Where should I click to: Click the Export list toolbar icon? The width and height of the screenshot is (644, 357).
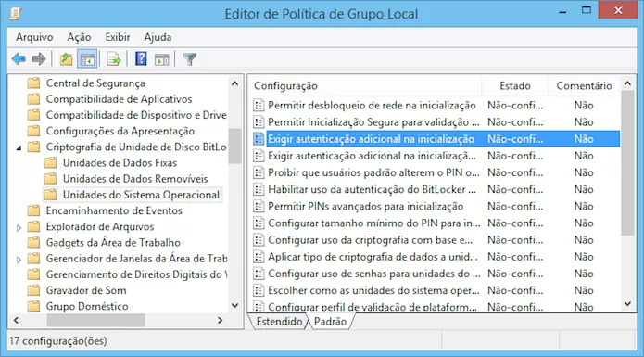pyautogui.click(x=114, y=59)
